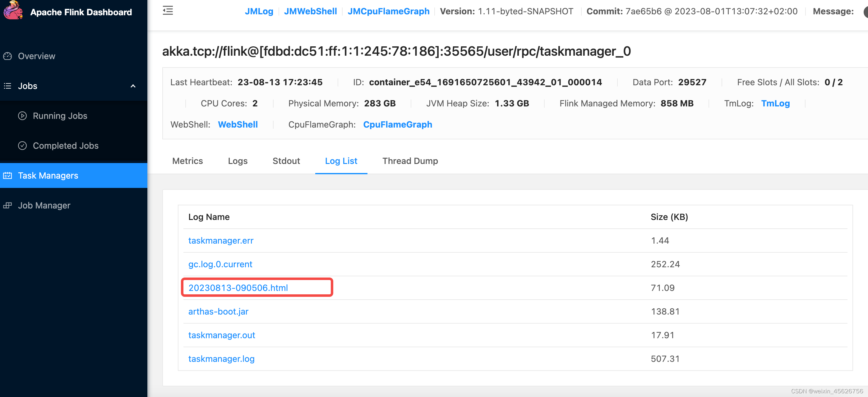
Task: Open taskmanager.err log file
Action: pyautogui.click(x=221, y=241)
